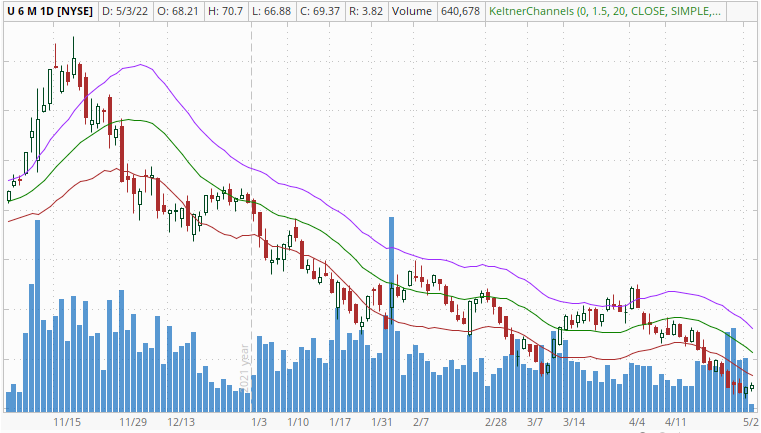
Task: Click the open price O: 68.21
Action: 178,11
